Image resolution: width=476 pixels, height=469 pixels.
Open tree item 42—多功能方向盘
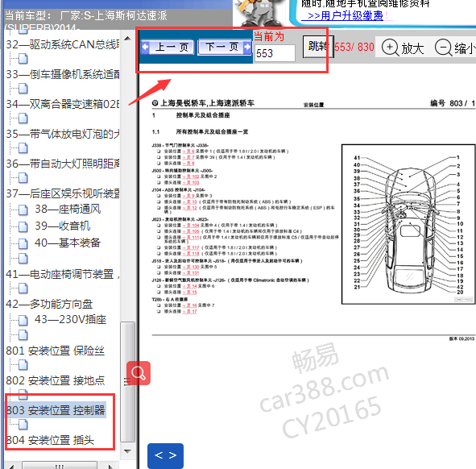[x=49, y=304]
